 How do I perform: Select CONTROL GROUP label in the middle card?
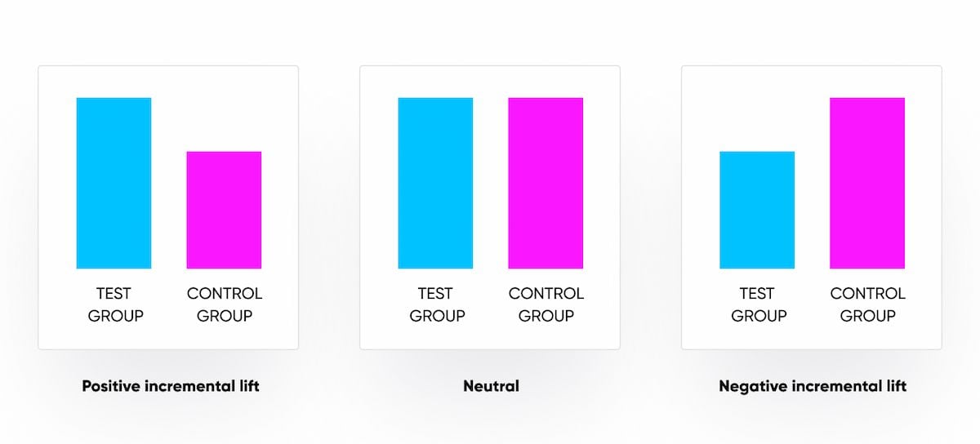pyautogui.click(x=546, y=304)
